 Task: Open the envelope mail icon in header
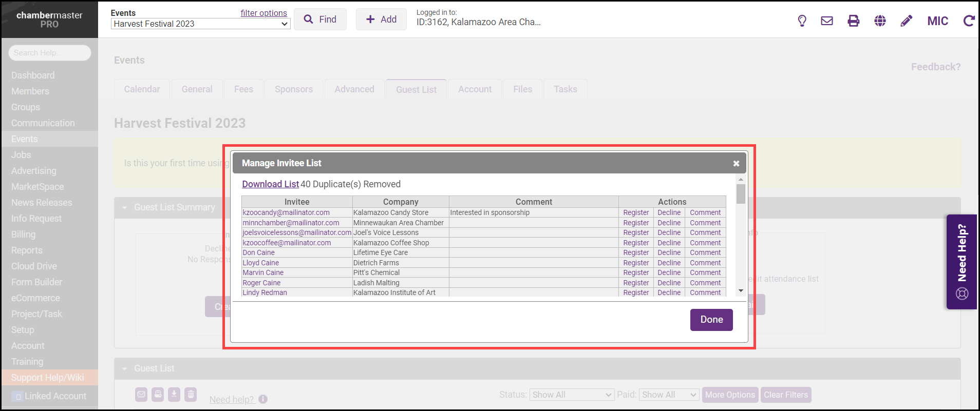[827, 21]
